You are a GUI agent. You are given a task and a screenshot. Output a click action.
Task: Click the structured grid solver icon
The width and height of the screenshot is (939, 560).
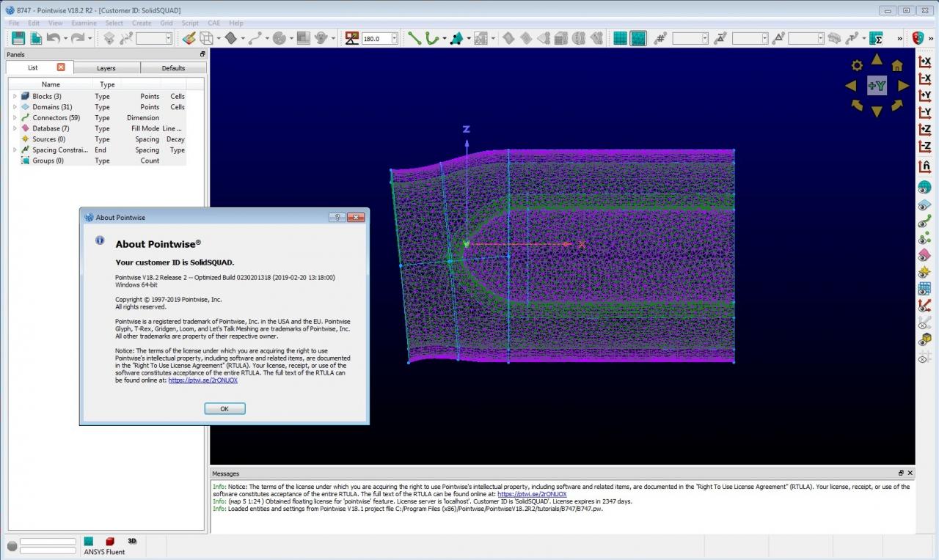620,38
